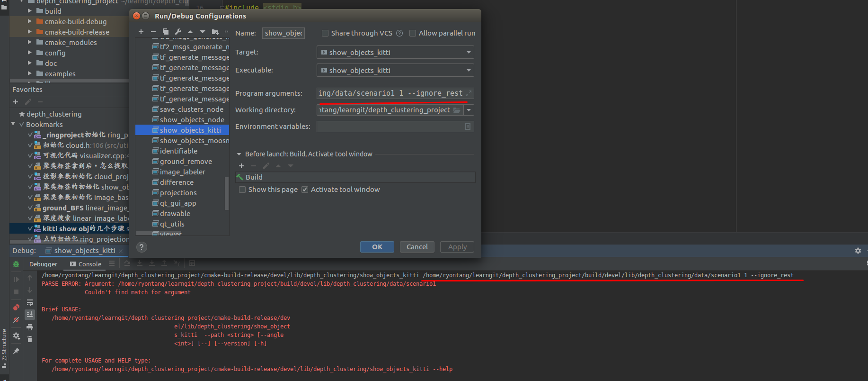Add a before launch task

(x=241, y=166)
